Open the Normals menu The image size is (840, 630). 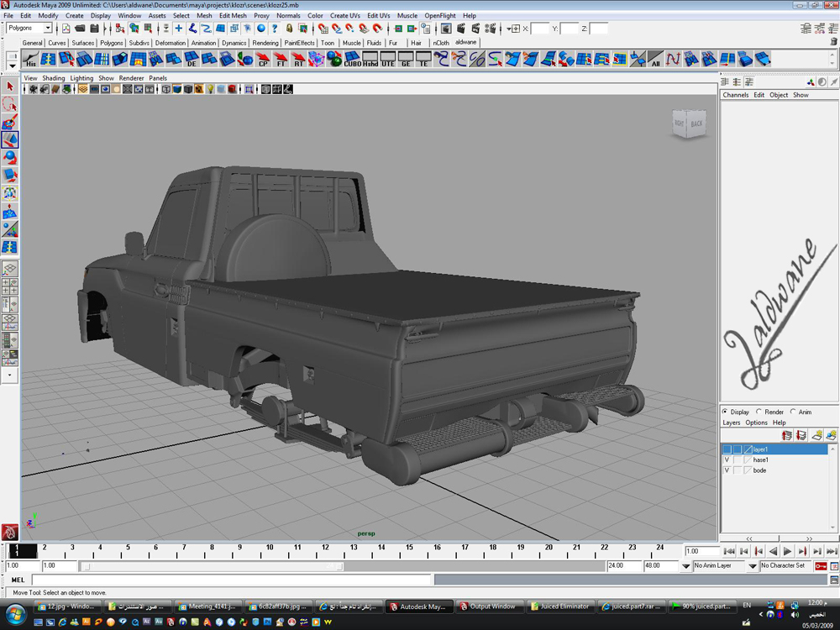[288, 15]
